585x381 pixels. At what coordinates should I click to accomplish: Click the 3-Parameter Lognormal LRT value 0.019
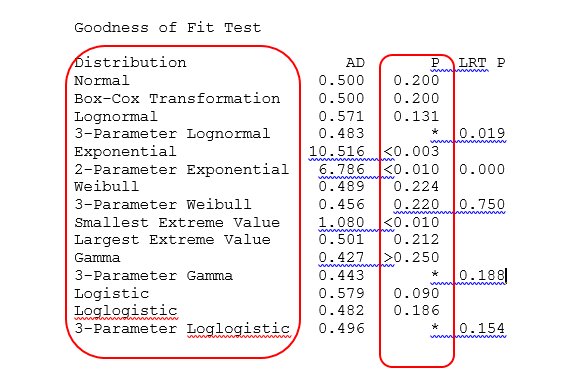pos(482,133)
